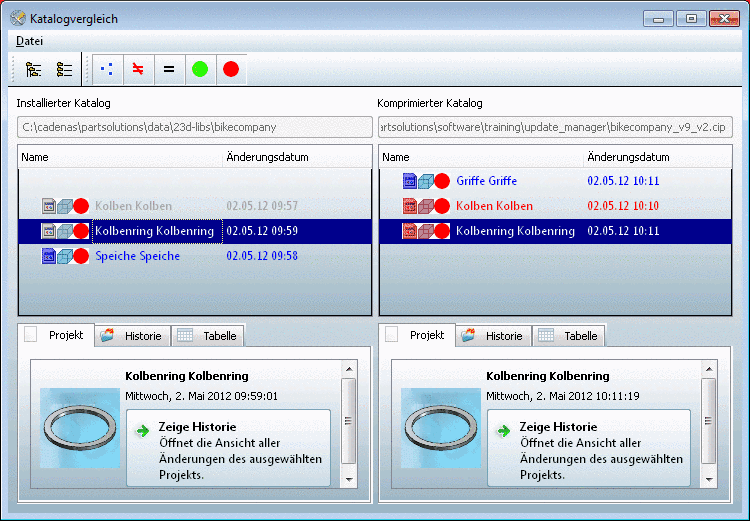Toggle the red not-equal filter button

coord(138,69)
